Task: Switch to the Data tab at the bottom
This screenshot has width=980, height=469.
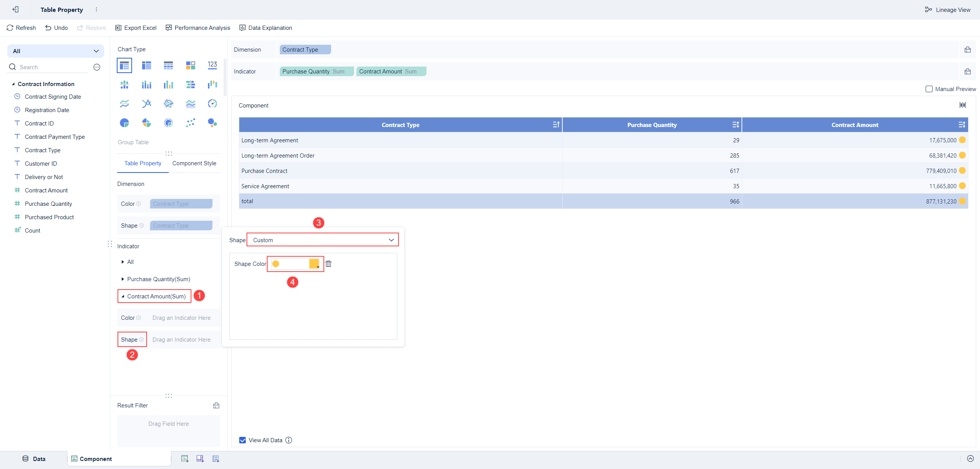Action: 34,459
